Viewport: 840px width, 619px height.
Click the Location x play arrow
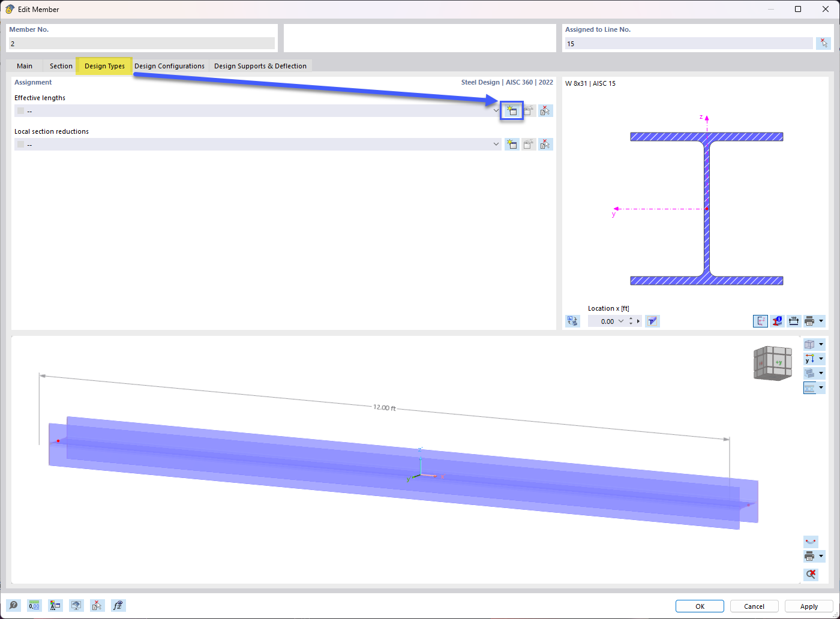coord(638,321)
